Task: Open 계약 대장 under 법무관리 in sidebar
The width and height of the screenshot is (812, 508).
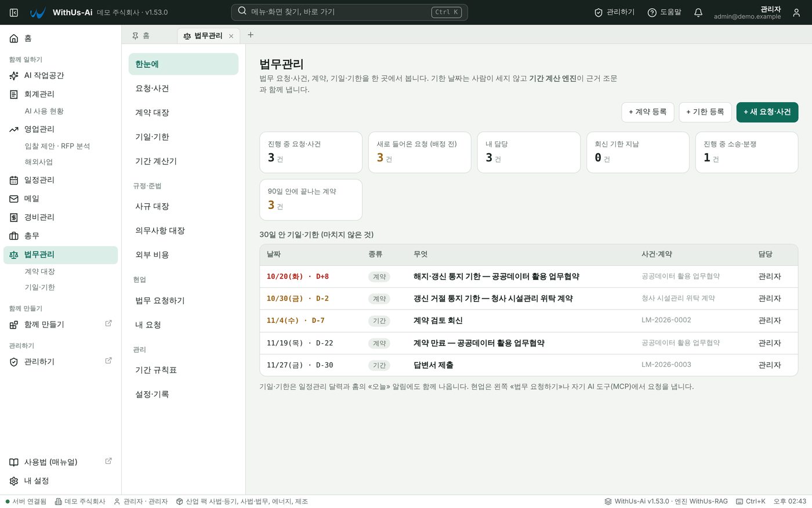Action: click(40, 272)
